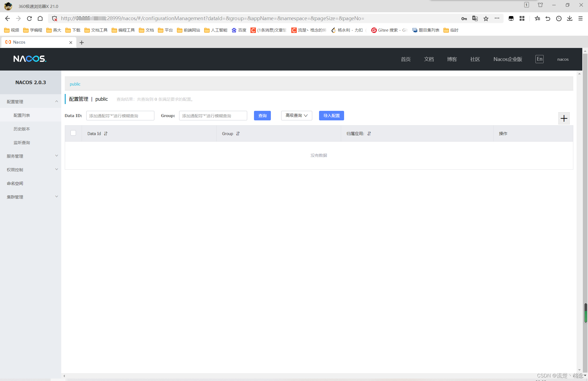Select 命名空间 in the sidebar

click(x=15, y=183)
